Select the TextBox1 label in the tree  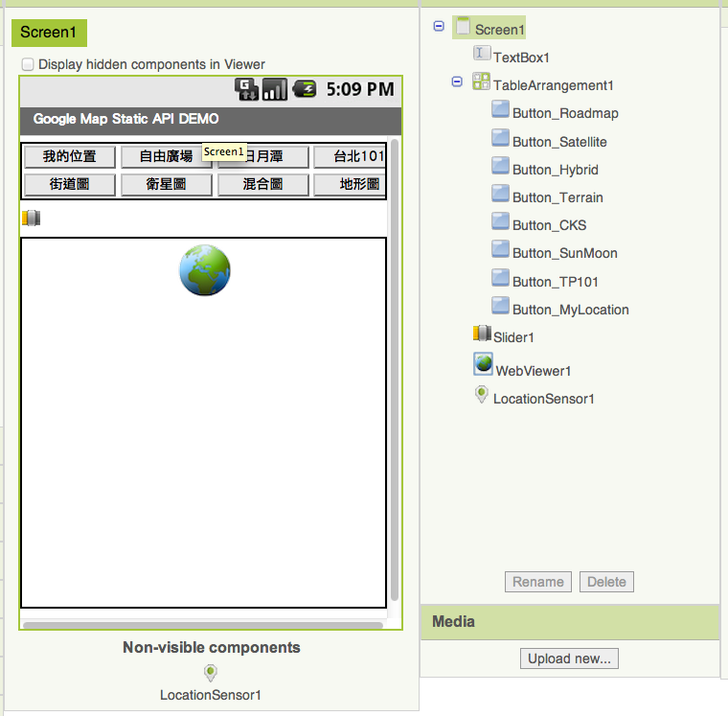[521, 58]
